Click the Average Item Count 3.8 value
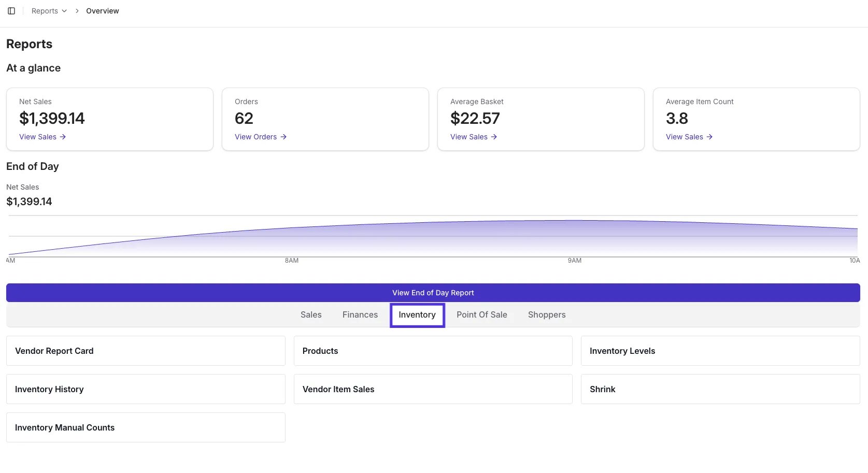Viewport: 868px width, 473px height. click(677, 119)
